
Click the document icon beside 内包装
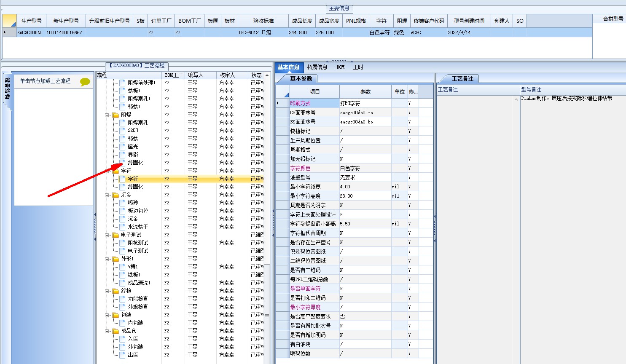[x=122, y=323]
